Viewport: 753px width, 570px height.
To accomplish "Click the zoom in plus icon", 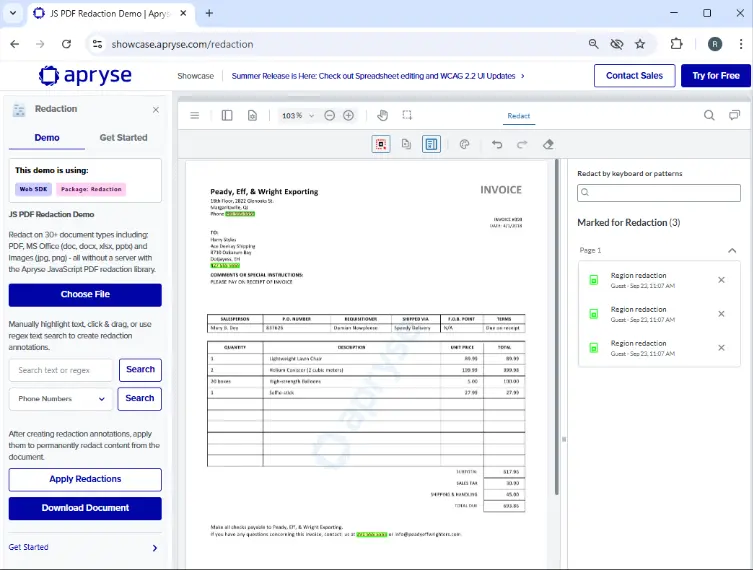I will pos(348,116).
